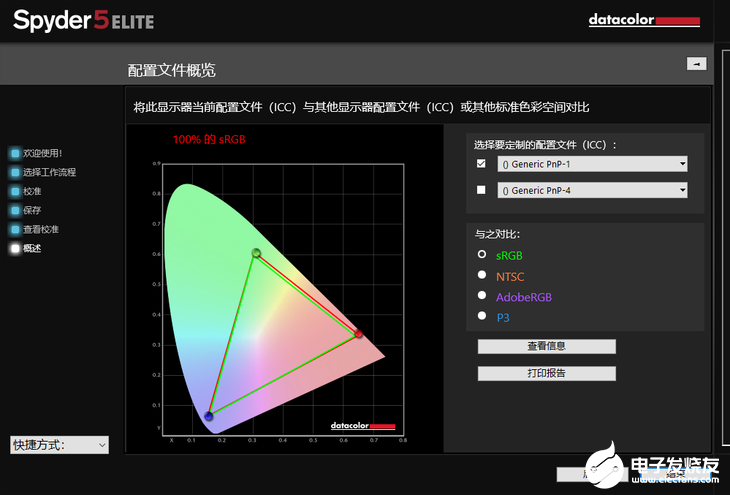Click the 查看校准 step indicator

click(15, 230)
